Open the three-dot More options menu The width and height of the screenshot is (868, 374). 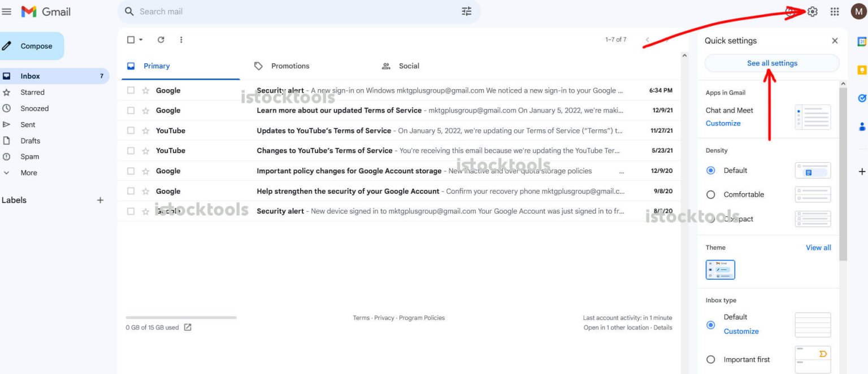[x=181, y=40]
